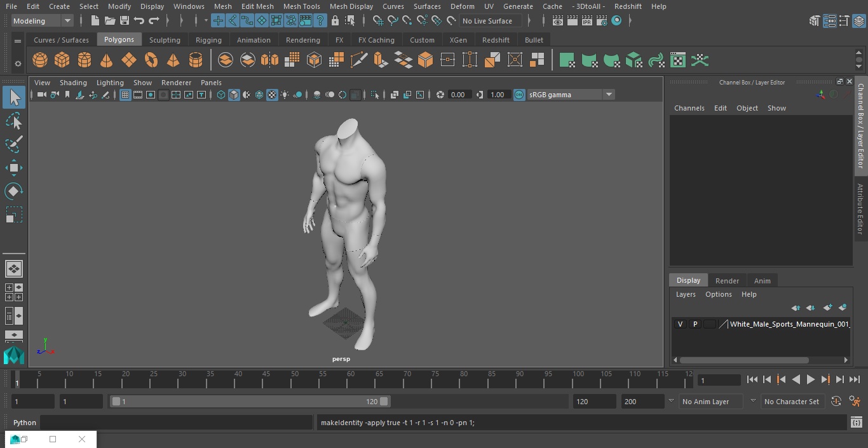Toggle color management ON button

(x=519, y=95)
